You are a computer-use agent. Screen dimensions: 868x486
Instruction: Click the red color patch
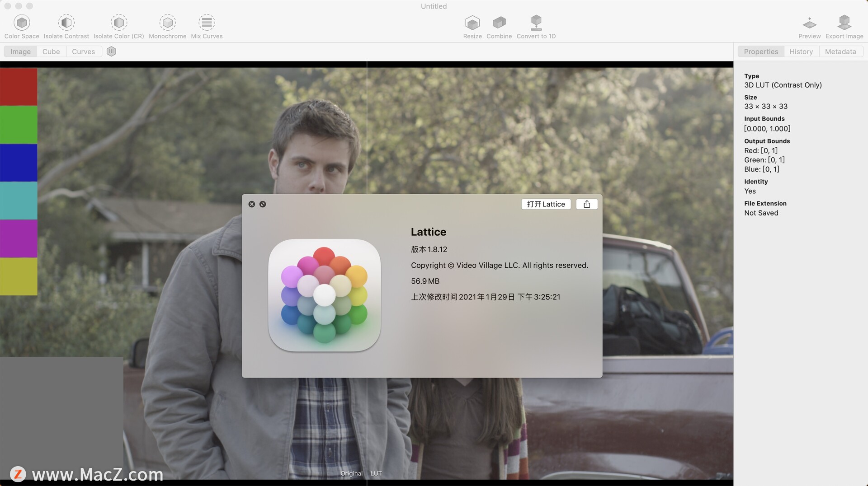tap(19, 87)
